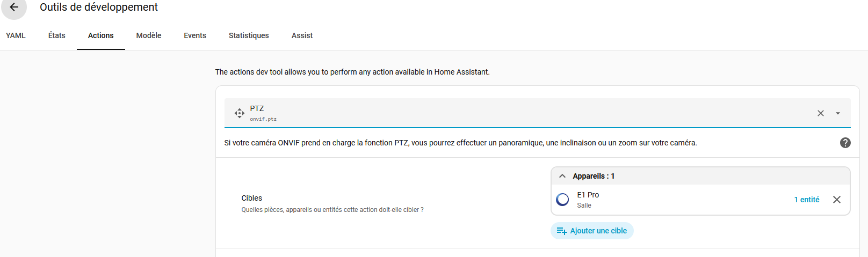Remove the E1 Pro target
The image size is (868, 257).
click(836, 200)
